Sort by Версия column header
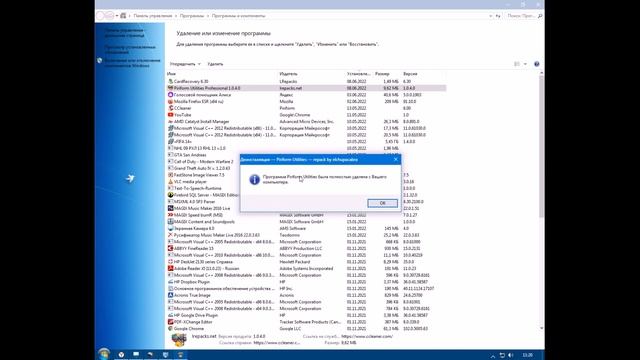Viewport: 640px width, 360px height. coord(410,74)
